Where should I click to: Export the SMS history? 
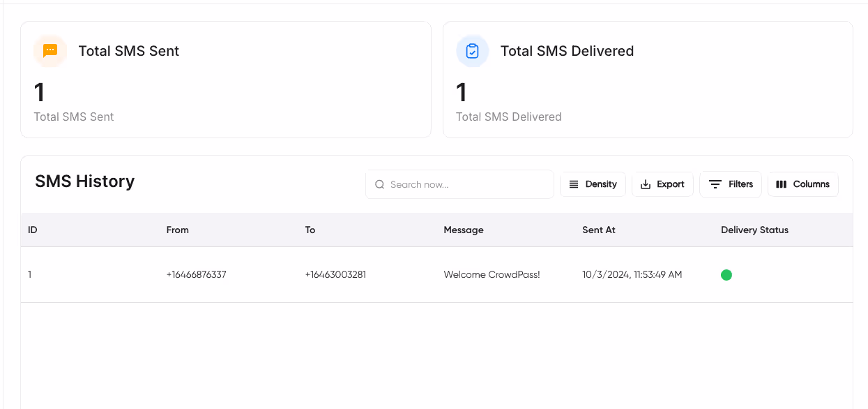[662, 184]
